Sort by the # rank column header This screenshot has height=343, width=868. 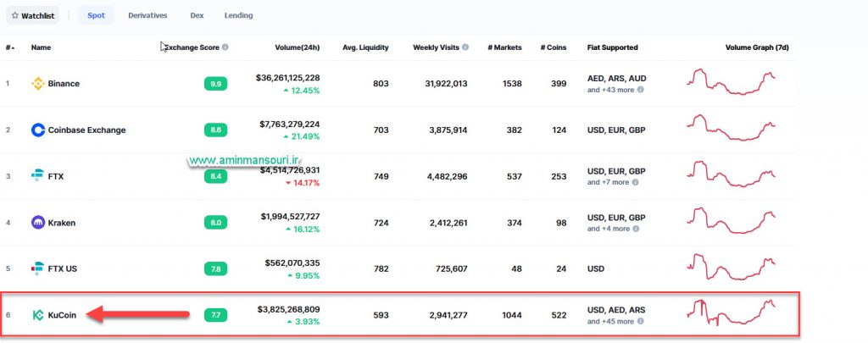10,47
